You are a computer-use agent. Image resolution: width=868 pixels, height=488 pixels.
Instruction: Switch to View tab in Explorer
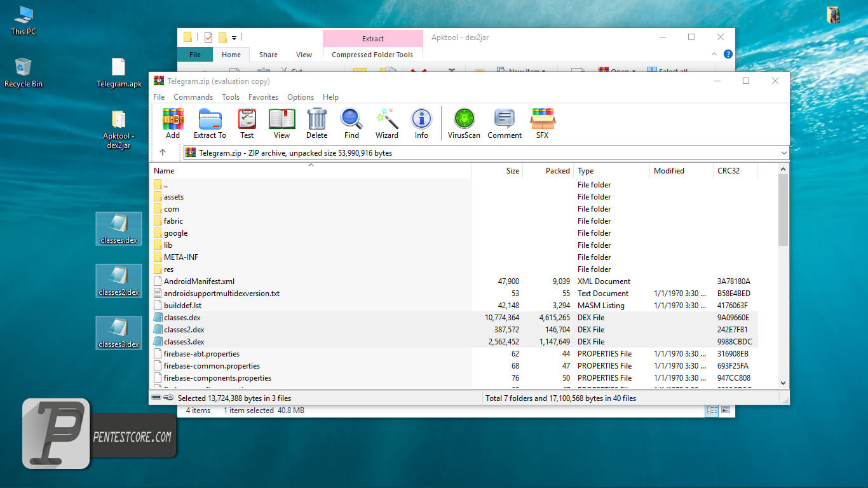[x=304, y=55]
